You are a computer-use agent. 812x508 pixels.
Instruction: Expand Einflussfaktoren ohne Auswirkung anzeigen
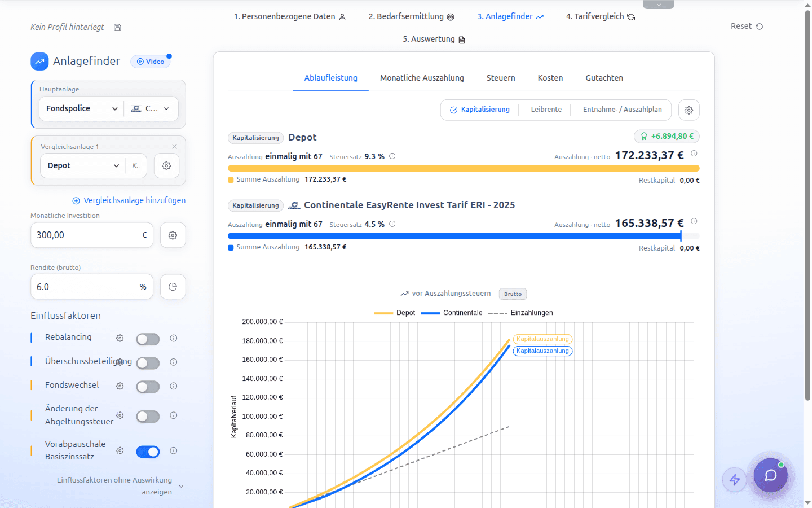tap(121, 486)
